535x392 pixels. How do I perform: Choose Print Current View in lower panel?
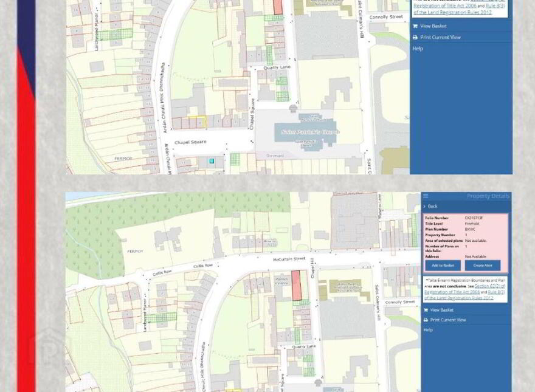tap(447, 320)
